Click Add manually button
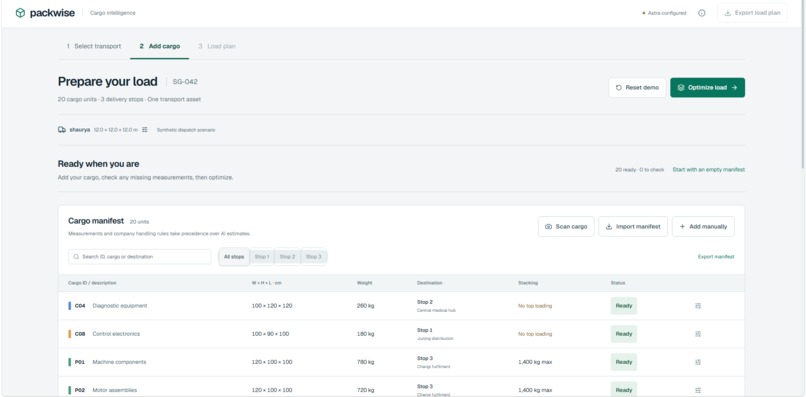Screen dimensions: 806x397 tap(703, 226)
